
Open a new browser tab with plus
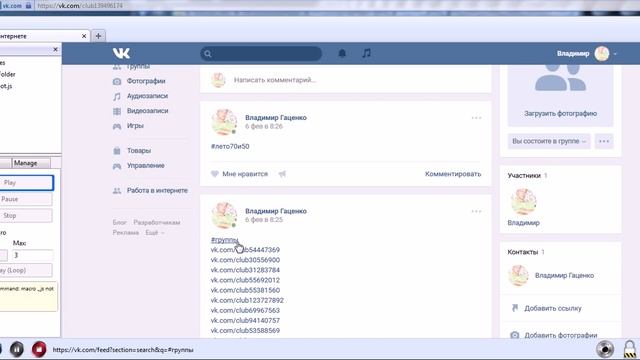98,36
